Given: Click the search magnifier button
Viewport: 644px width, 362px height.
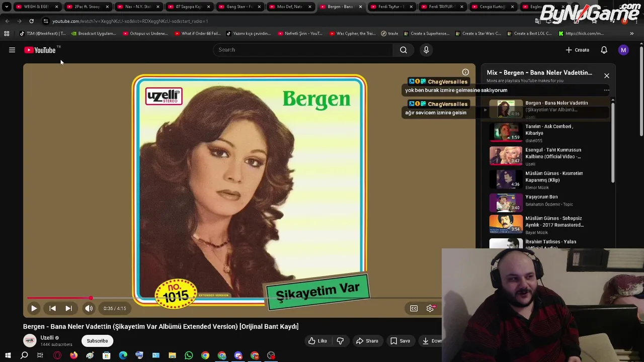Looking at the screenshot, I should click(404, 50).
